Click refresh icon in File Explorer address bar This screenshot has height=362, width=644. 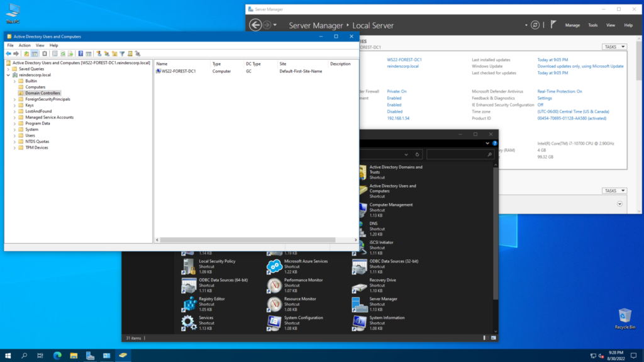(x=417, y=155)
